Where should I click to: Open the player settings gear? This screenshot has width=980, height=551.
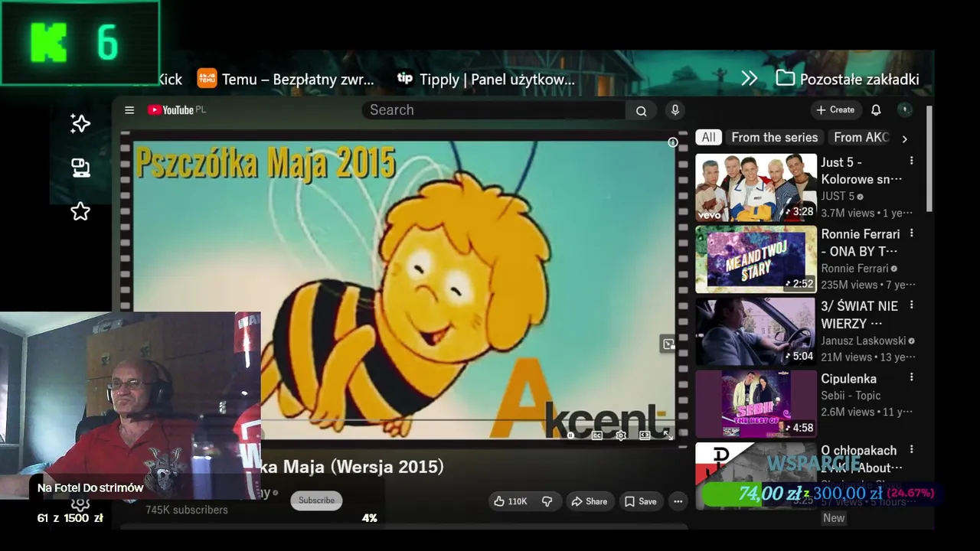621,435
